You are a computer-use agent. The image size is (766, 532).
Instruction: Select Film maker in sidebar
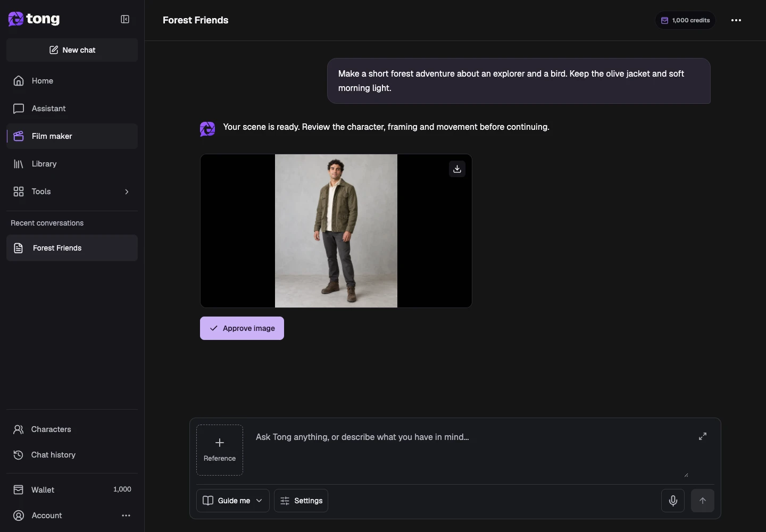point(72,136)
